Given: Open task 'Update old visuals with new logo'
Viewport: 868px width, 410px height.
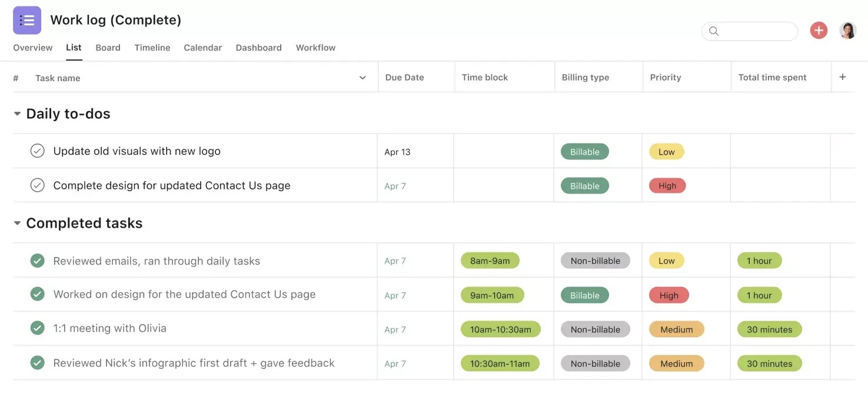Looking at the screenshot, I should [137, 151].
